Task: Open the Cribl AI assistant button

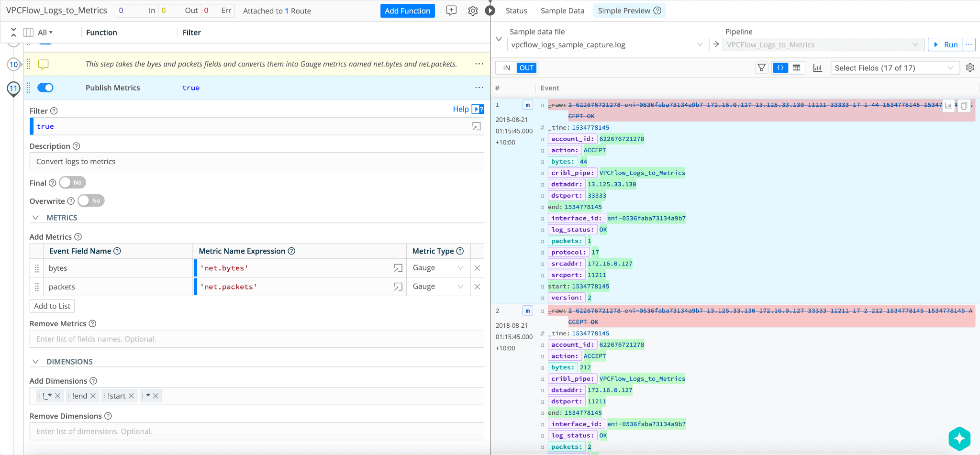Action: [959, 438]
